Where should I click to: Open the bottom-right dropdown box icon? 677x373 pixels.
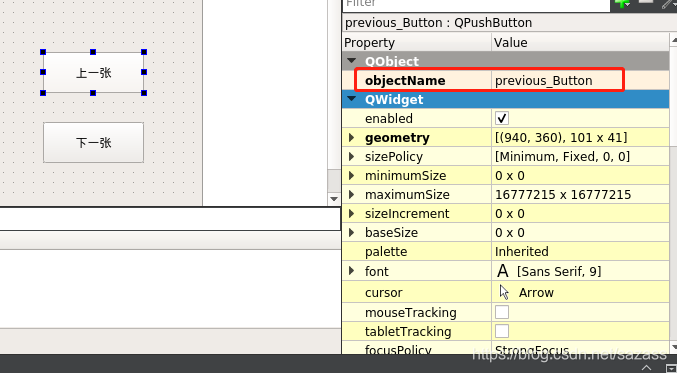(671, 368)
